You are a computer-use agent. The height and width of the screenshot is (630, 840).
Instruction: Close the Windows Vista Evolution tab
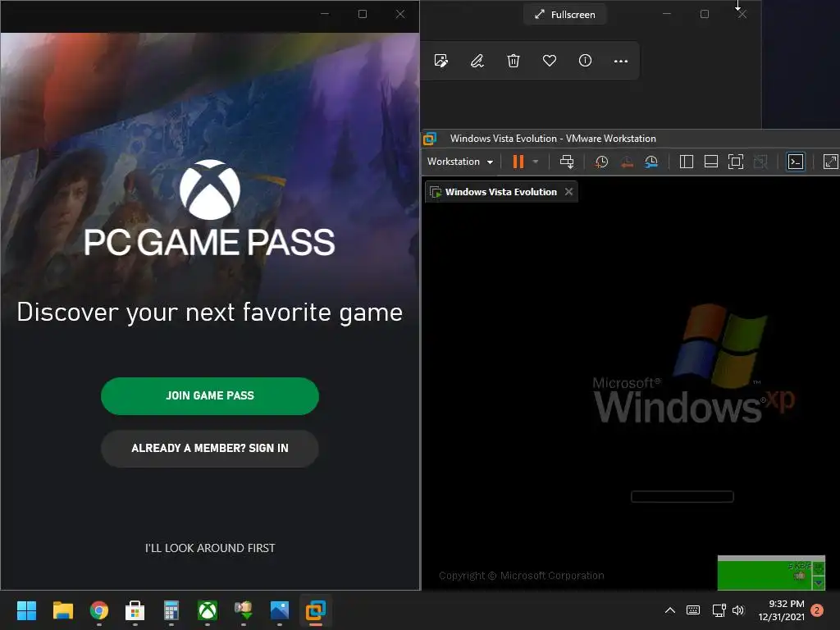pyautogui.click(x=569, y=192)
